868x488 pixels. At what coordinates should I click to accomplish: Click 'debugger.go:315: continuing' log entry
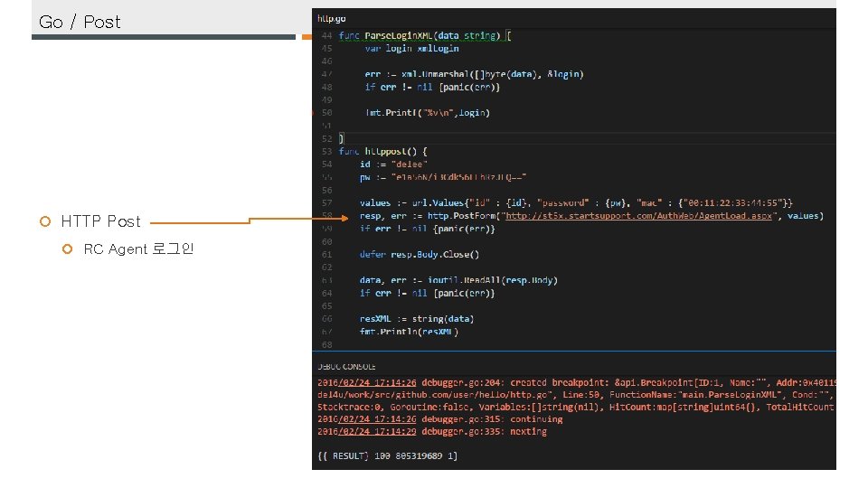(440, 419)
